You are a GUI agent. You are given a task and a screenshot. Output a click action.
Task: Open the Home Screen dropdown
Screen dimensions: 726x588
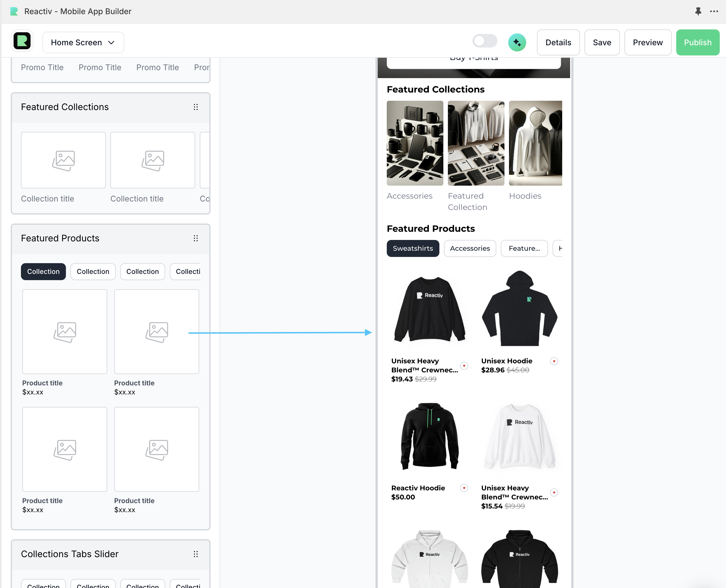[x=83, y=42]
